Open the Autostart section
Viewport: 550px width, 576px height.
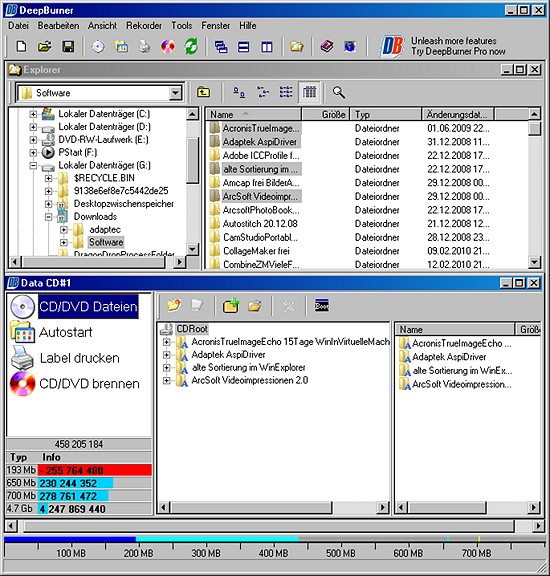65,332
